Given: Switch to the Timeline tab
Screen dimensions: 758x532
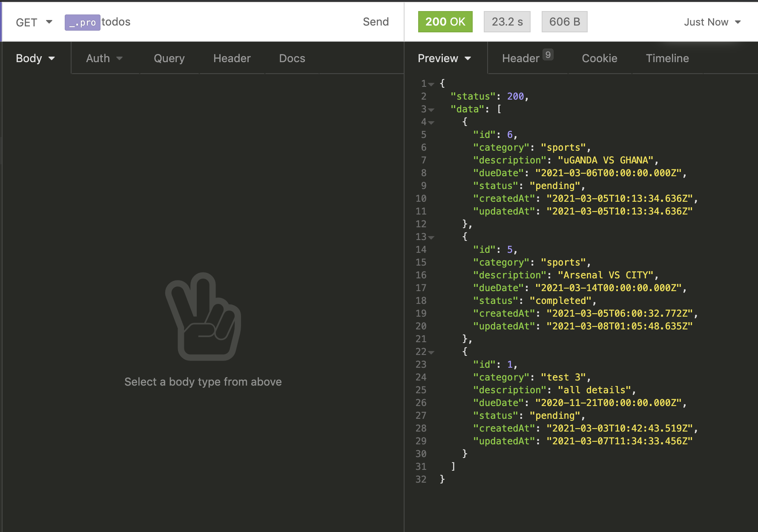Looking at the screenshot, I should tap(667, 58).
